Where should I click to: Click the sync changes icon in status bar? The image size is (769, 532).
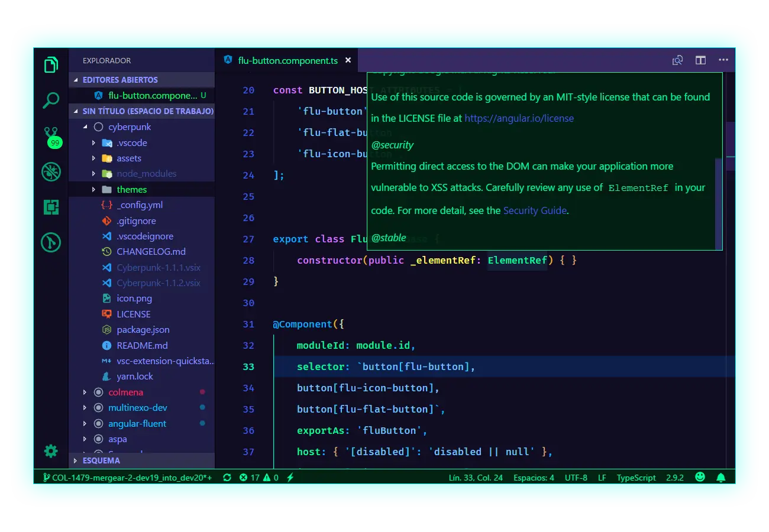[227, 478]
